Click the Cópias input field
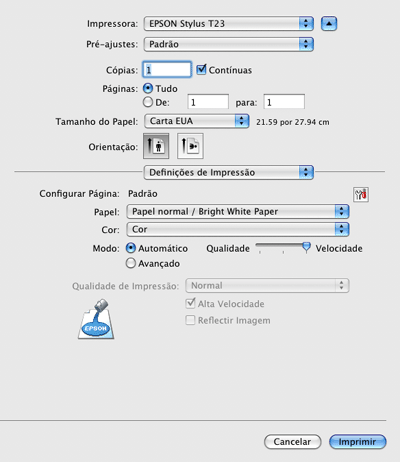This screenshot has height=462, width=400. (167, 70)
